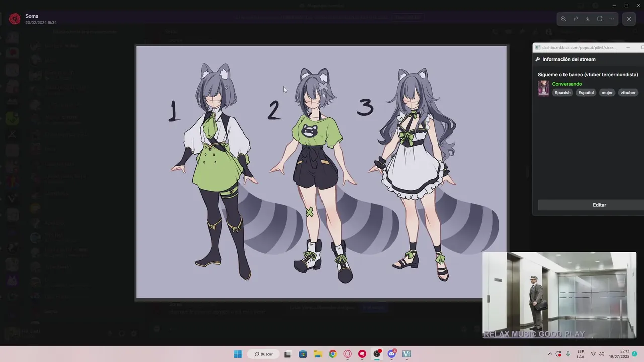Close the Discord image viewer
The width and height of the screenshot is (644, 362).
point(629,19)
